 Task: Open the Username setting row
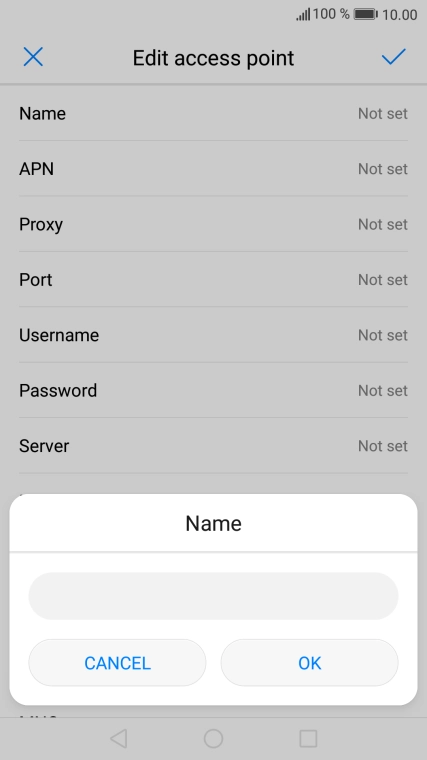213,335
